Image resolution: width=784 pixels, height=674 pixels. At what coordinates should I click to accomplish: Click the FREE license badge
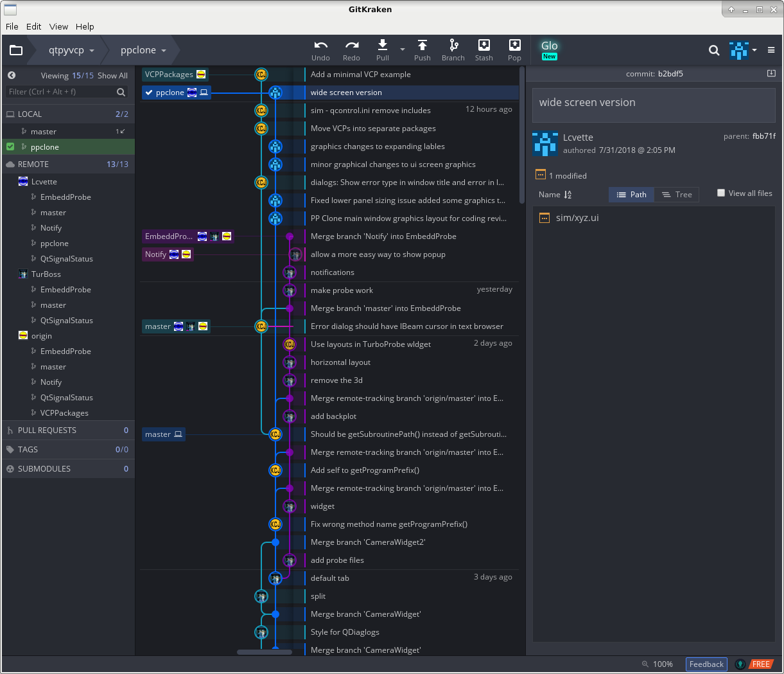[x=761, y=664]
